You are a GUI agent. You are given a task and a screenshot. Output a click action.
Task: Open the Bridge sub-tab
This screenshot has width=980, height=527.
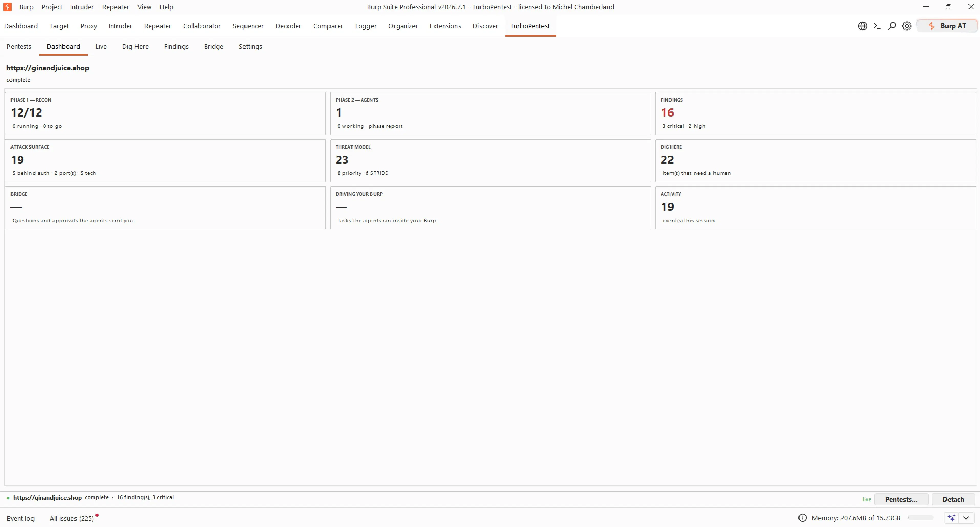(x=214, y=46)
